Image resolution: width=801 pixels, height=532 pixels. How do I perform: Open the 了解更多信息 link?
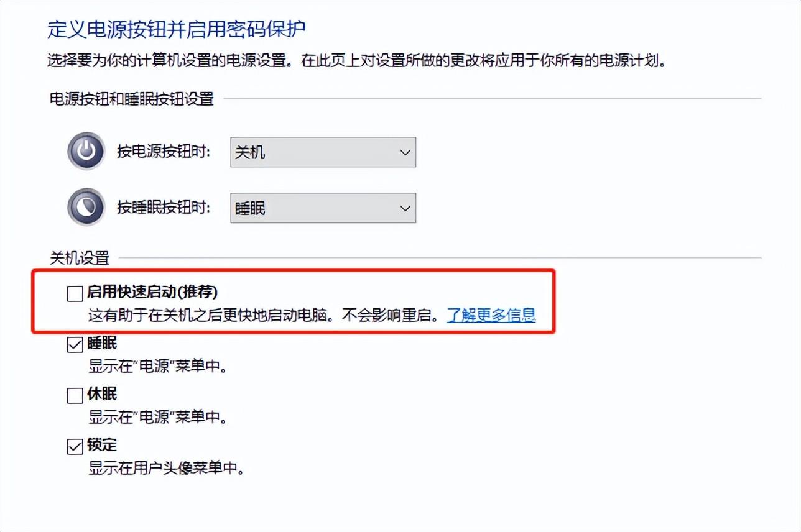click(491, 315)
